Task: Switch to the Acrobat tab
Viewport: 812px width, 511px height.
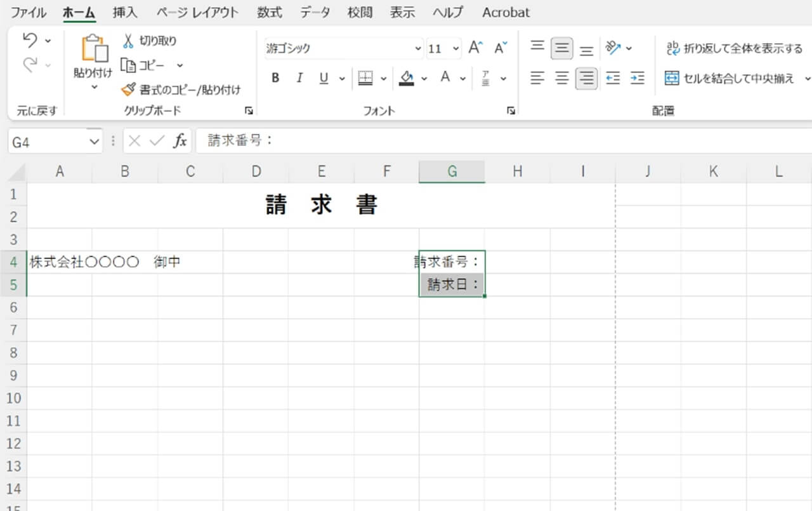Action: tap(506, 12)
